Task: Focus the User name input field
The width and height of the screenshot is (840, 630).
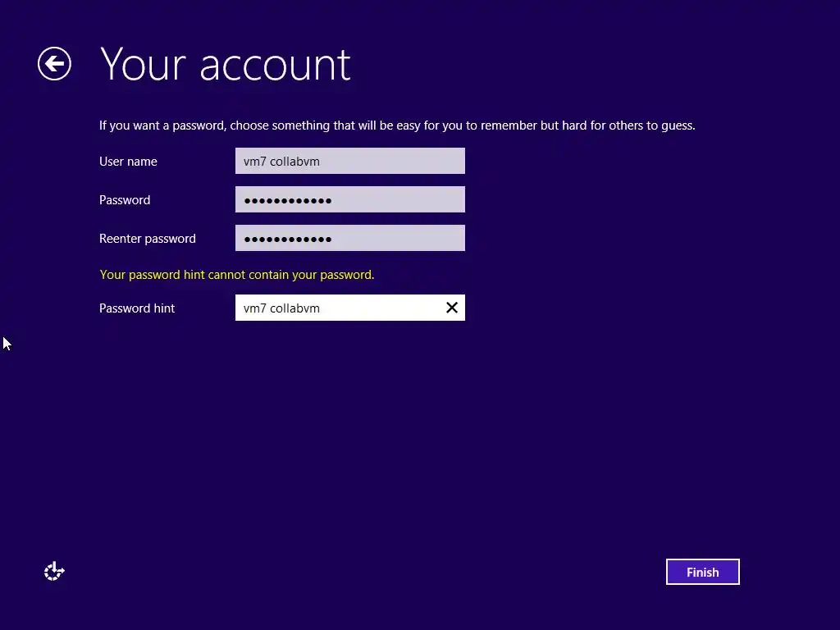Action: [349, 161]
